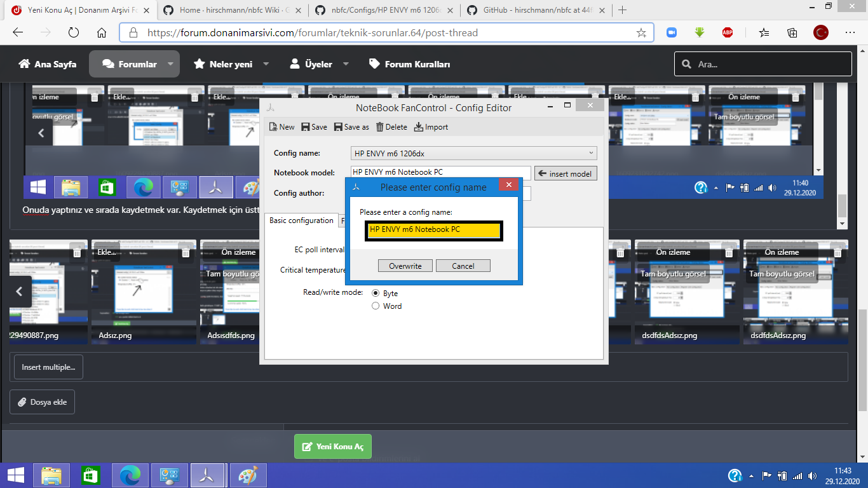
Task: Open Windows Start from the bottom taskbar
Action: pyautogui.click(x=16, y=475)
